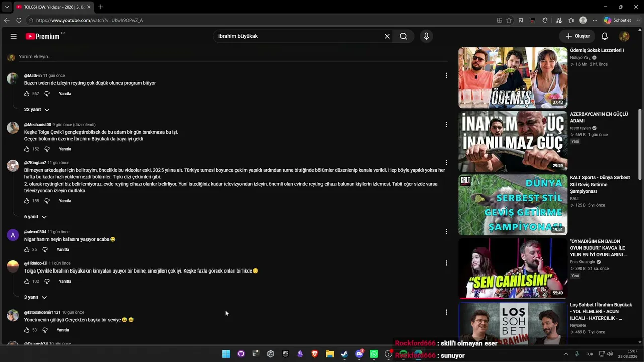Click the Oluştur create button
The width and height of the screenshot is (644, 362).
point(578,36)
